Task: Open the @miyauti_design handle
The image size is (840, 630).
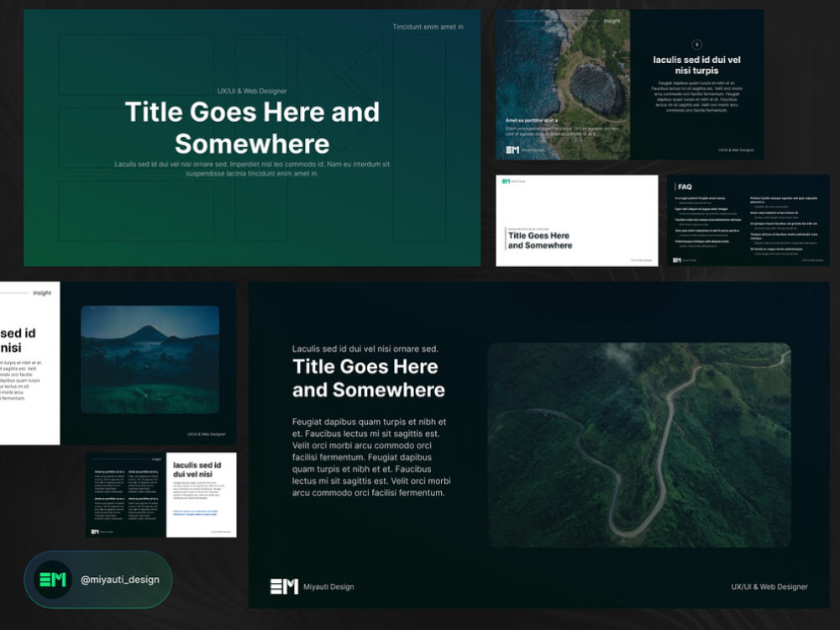Action: pyautogui.click(x=120, y=580)
